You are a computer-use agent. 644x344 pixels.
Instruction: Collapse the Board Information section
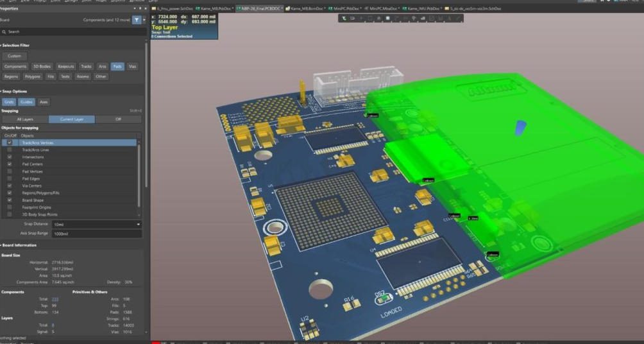(2, 245)
